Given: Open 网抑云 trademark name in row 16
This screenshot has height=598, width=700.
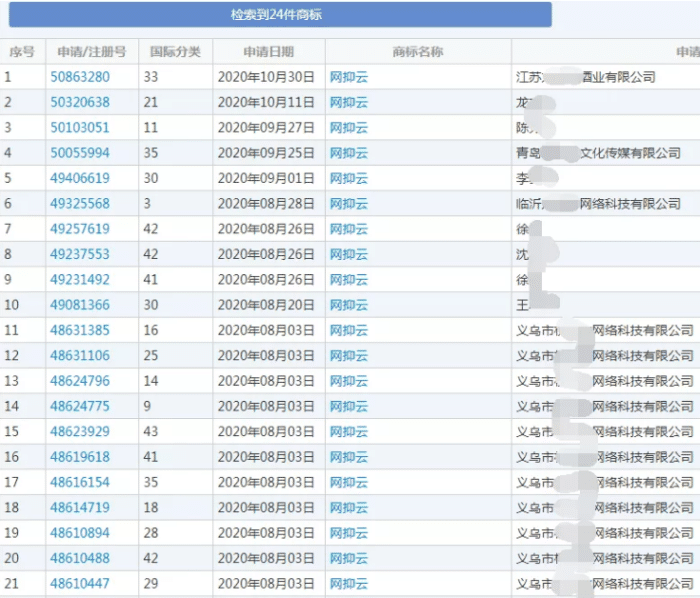Looking at the screenshot, I should point(349,457).
